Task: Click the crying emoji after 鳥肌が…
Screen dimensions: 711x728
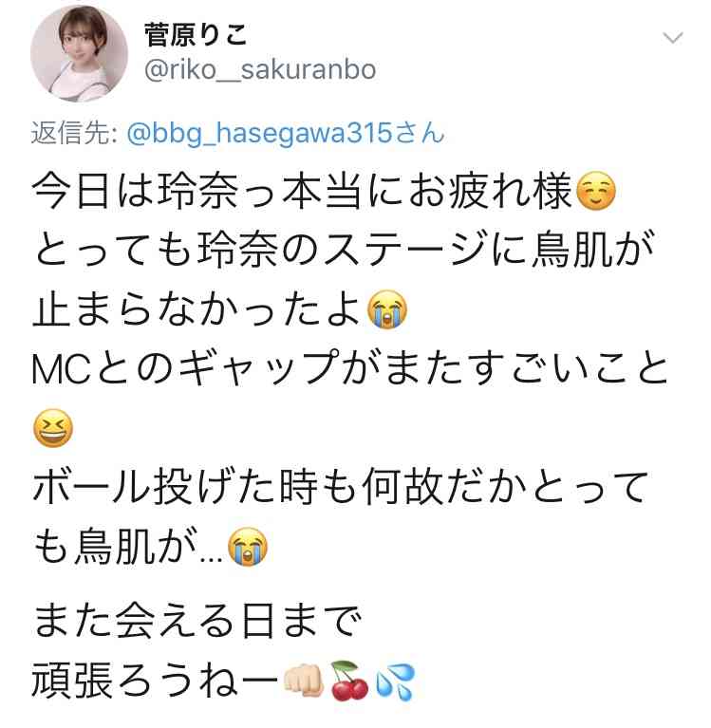Action: 248,547
